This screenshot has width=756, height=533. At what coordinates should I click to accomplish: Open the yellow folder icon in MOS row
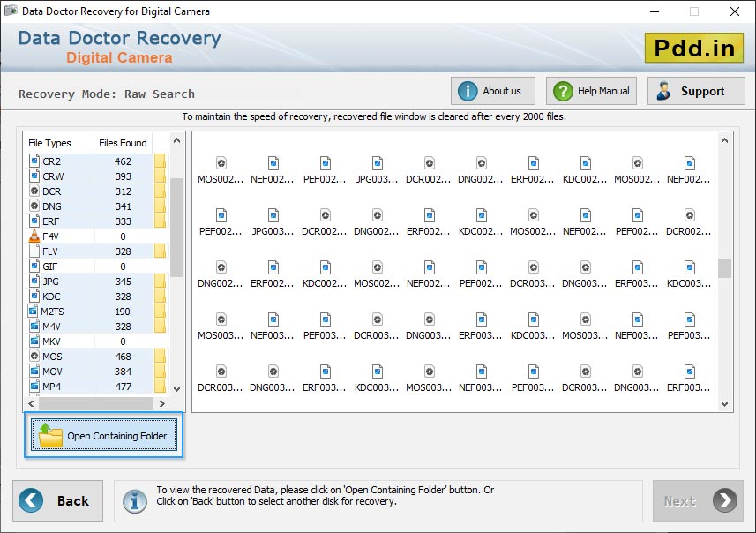[x=160, y=356]
